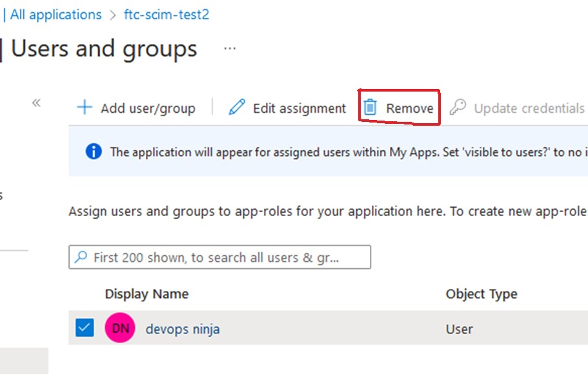Open the ellipsis more options menu
Screen dimensions: 588x374
tap(230, 49)
